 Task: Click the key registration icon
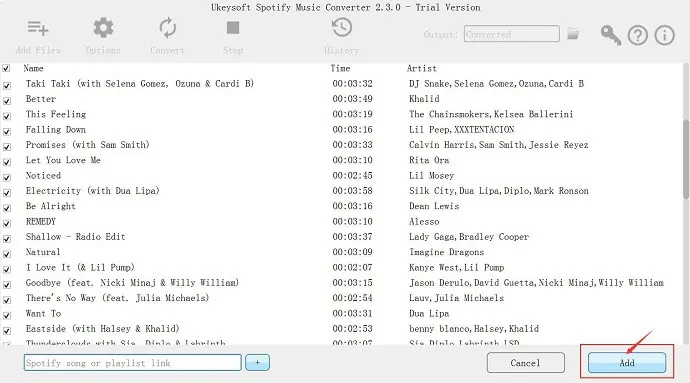coord(611,35)
